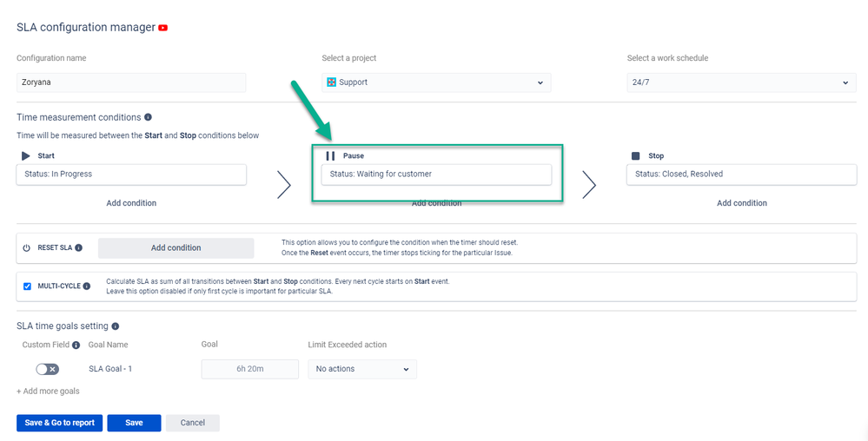
Task: Add condition under Pause
Action: [x=436, y=204]
